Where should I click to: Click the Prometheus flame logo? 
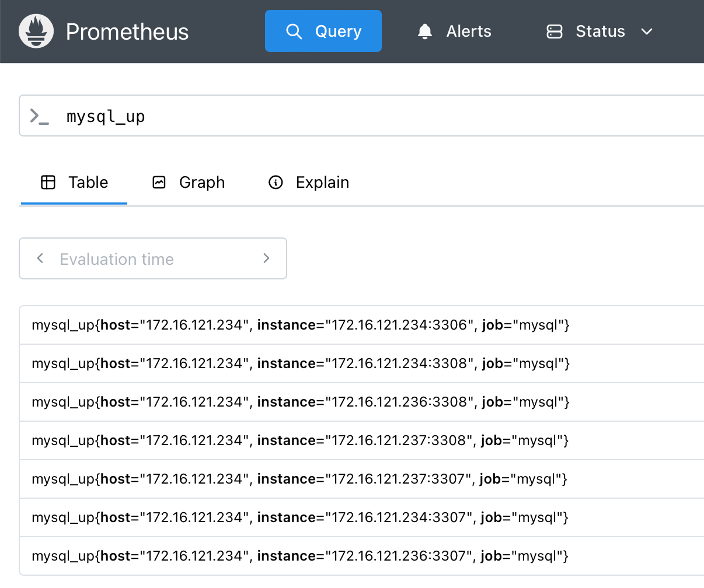[36, 32]
